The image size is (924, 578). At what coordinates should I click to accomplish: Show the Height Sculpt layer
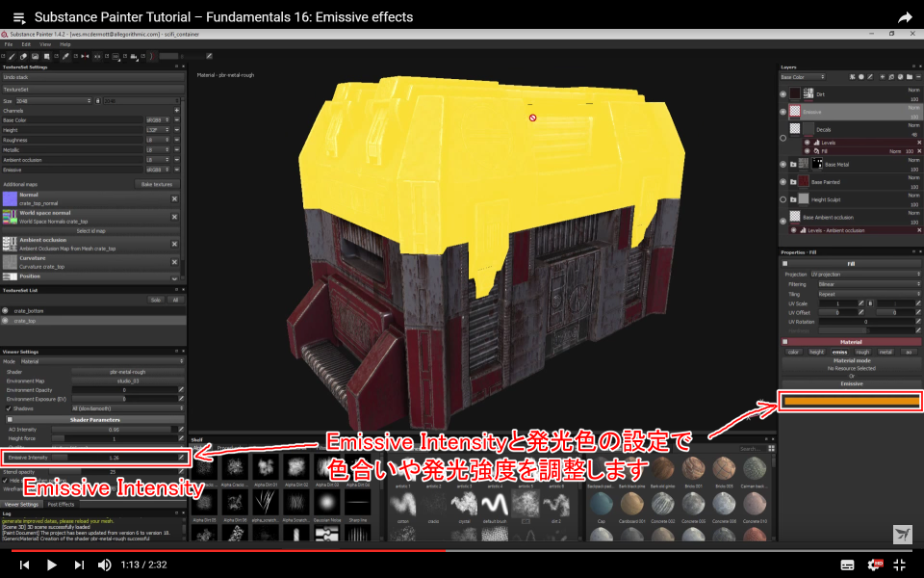click(x=783, y=200)
